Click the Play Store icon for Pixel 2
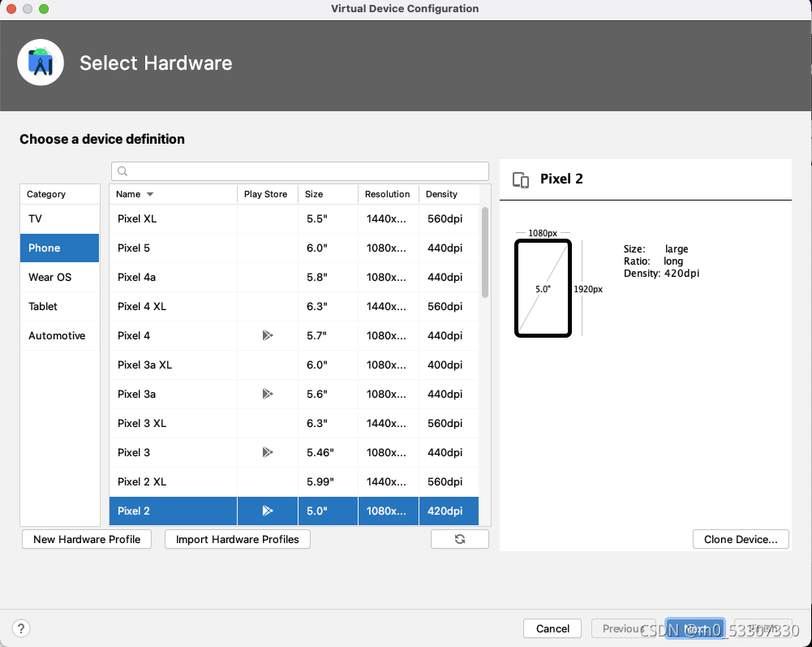Screen dimensions: 812x647 pos(267,511)
